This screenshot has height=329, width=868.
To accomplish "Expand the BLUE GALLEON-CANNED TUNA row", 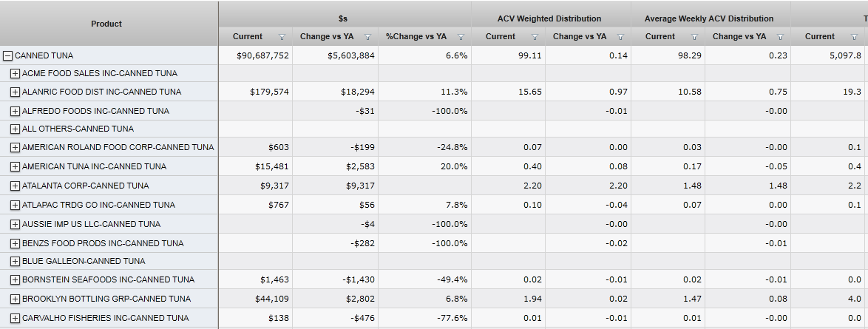I will (15, 261).
